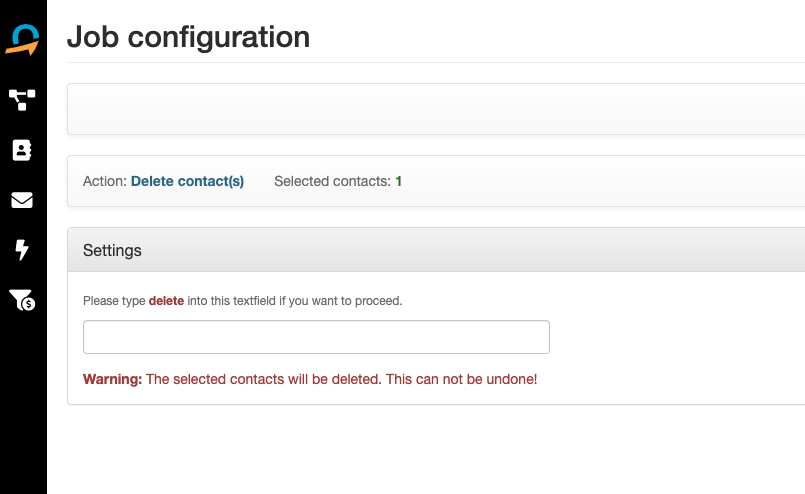The height and width of the screenshot is (494, 805).
Task: Click the "Settings" panel header
Action: (x=112, y=250)
